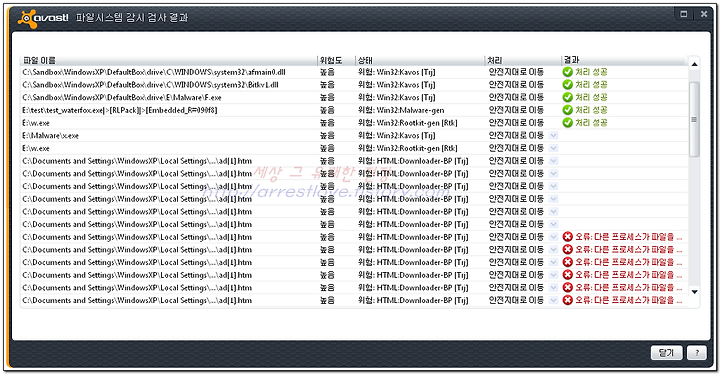This screenshot has height=374, width=720.
Task: Click green success icon for afmain0.dll row
Action: point(568,72)
